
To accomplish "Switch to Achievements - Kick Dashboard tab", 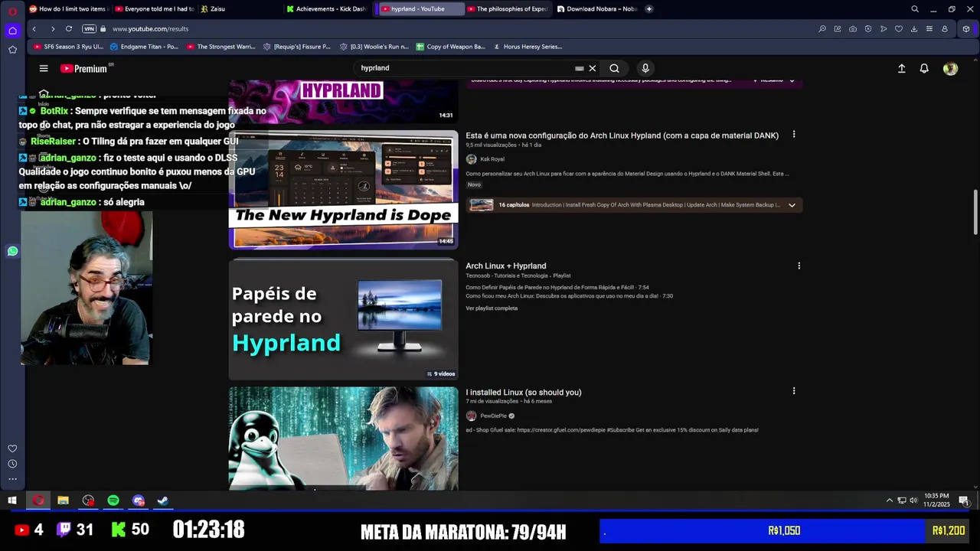I will pos(326,9).
